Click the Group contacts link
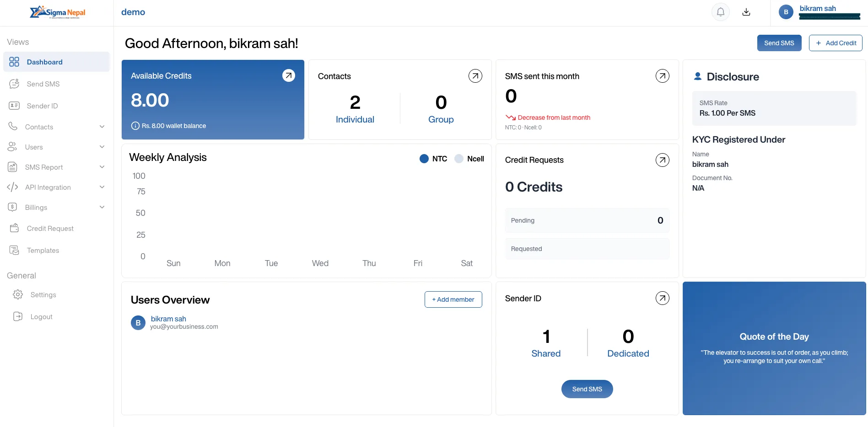This screenshot has height=427, width=868. coord(441,119)
